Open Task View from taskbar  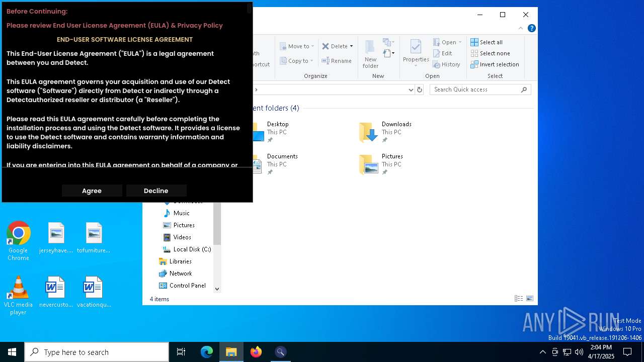[x=181, y=352]
